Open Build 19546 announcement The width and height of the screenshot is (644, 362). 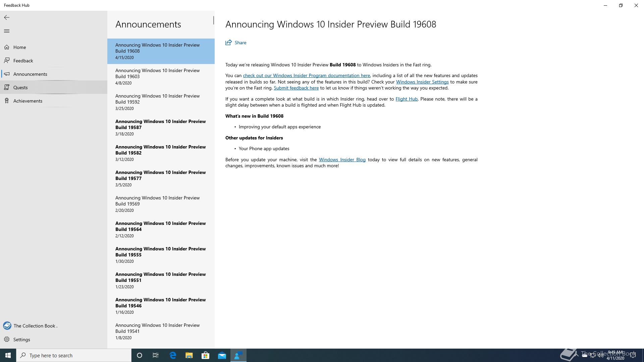click(161, 306)
